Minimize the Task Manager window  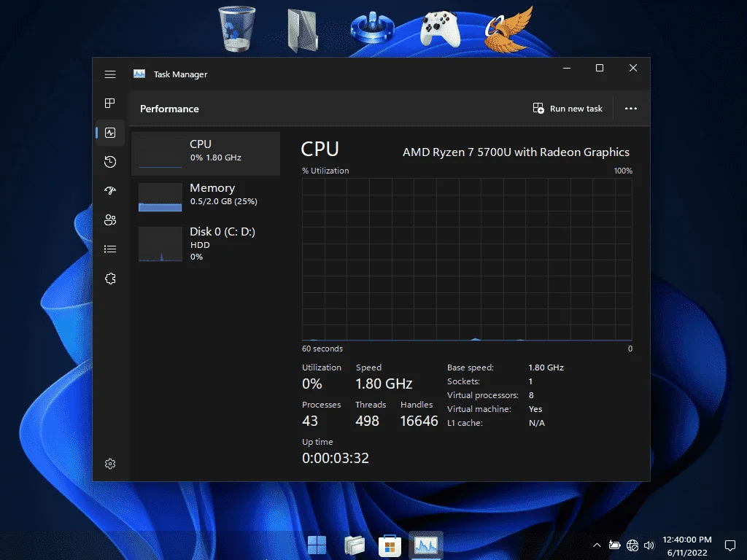pos(567,68)
